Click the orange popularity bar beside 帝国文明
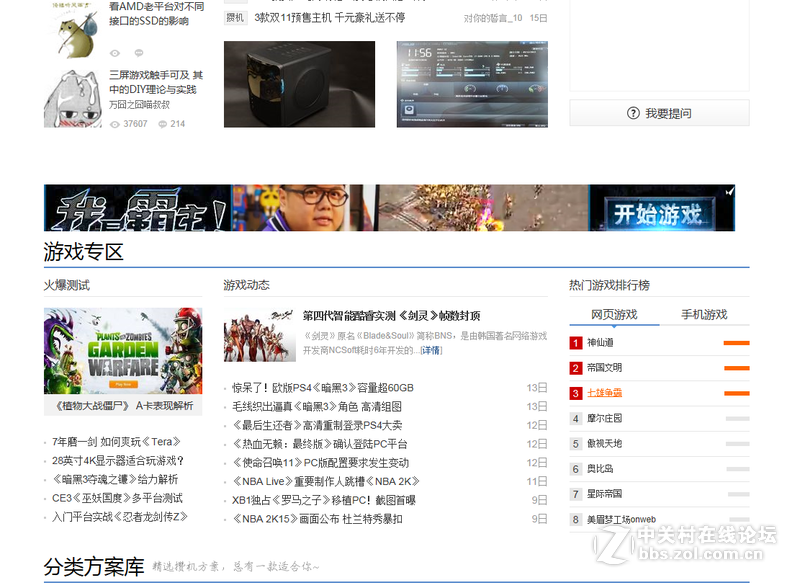The height and width of the screenshot is (588, 800). pos(737,367)
